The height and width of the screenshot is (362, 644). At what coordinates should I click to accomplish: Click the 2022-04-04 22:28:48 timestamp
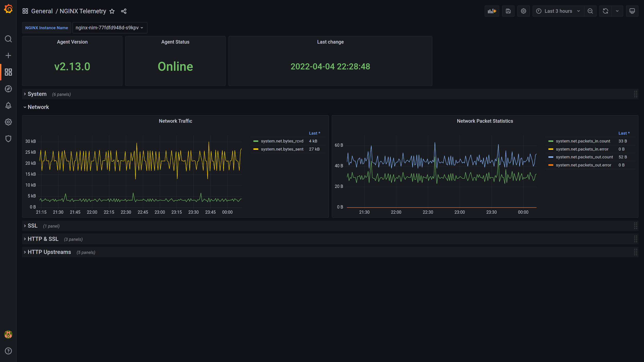(330, 66)
